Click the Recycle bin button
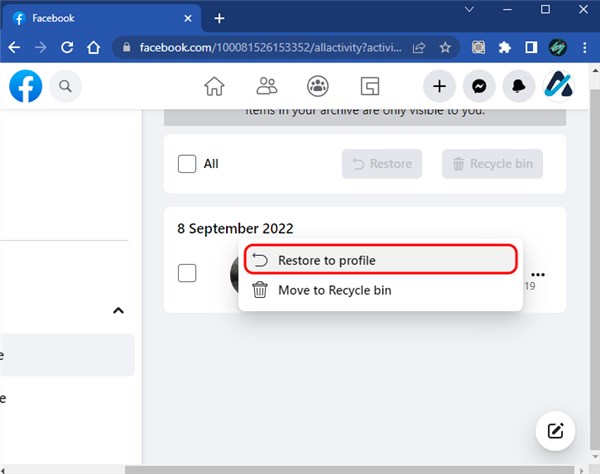 pos(492,164)
